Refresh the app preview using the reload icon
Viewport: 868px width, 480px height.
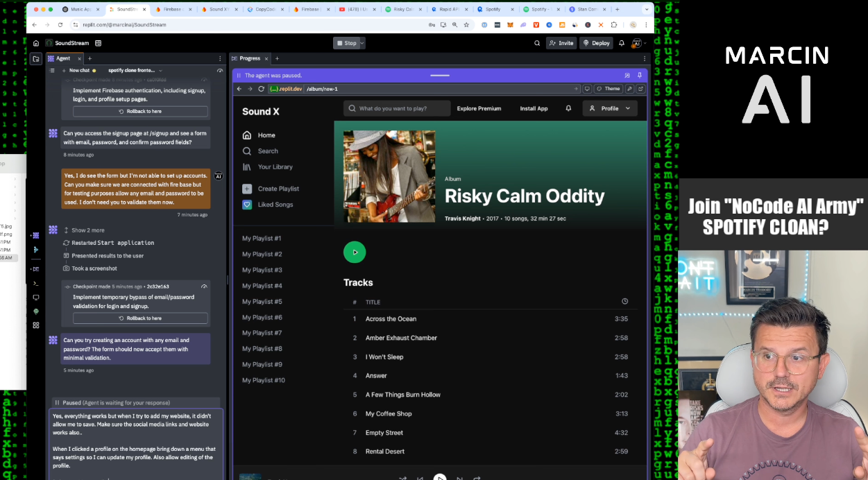262,88
